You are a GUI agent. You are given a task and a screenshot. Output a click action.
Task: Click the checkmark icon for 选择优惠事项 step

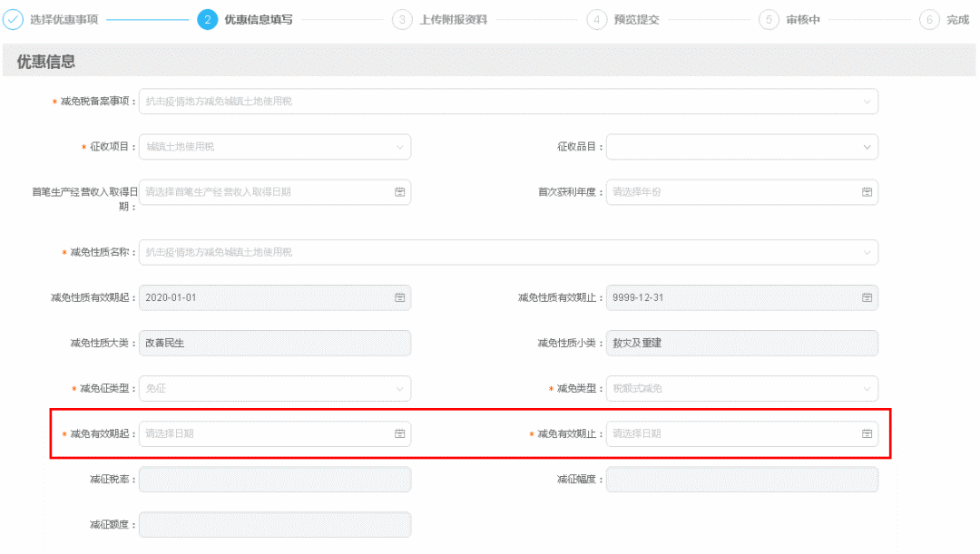(x=14, y=20)
